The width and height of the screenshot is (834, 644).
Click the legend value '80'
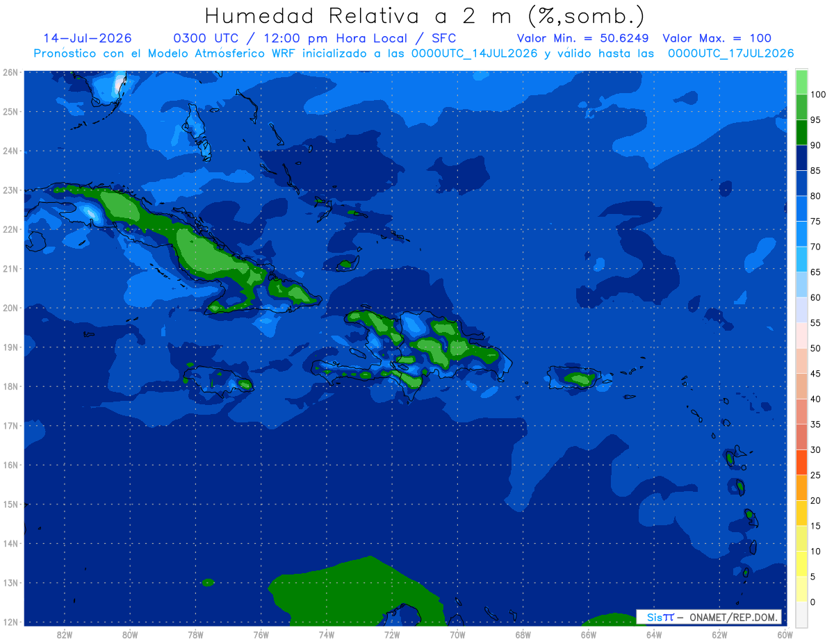(x=815, y=196)
